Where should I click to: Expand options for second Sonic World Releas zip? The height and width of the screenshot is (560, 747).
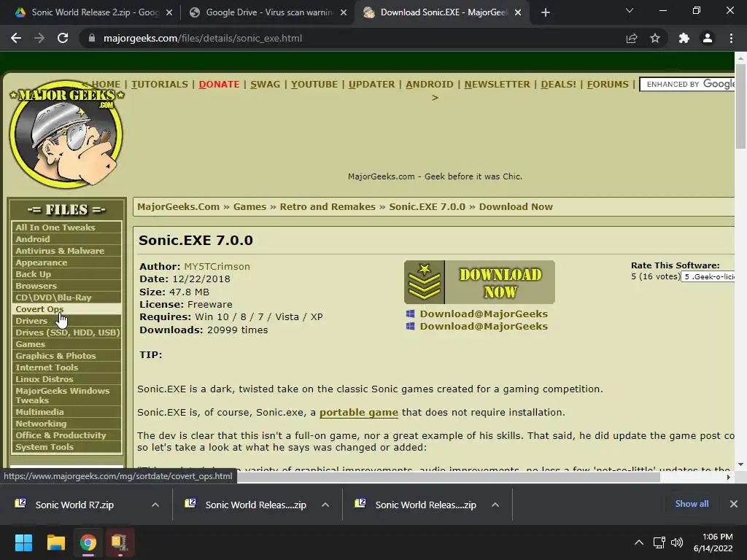click(325, 505)
